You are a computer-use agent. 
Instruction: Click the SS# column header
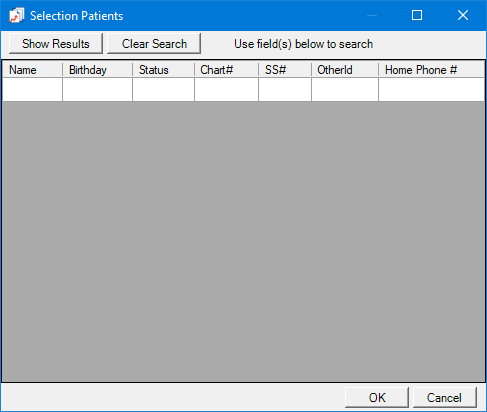click(285, 70)
